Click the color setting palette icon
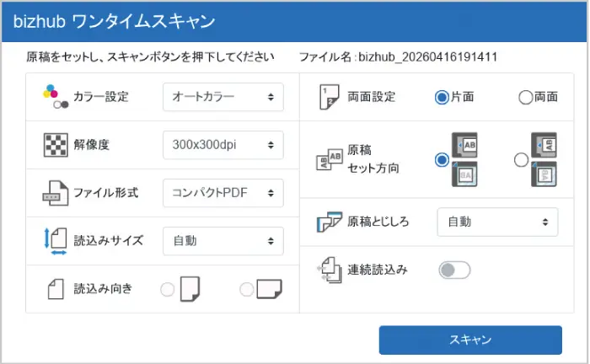 56,97
